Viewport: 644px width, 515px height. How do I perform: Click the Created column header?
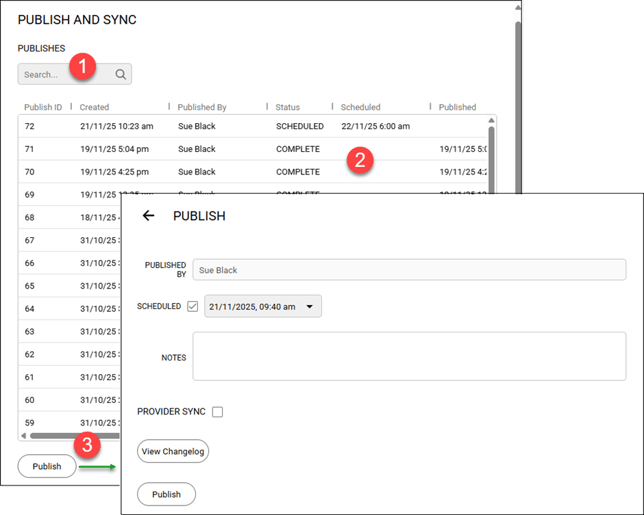click(x=95, y=107)
